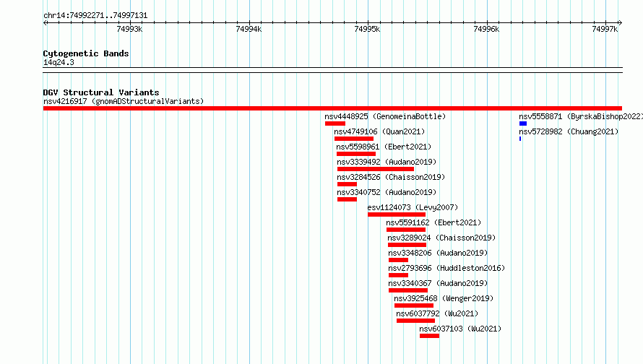Click the 74996k ruler label
Screen dimensions: 643x364
(486, 29)
